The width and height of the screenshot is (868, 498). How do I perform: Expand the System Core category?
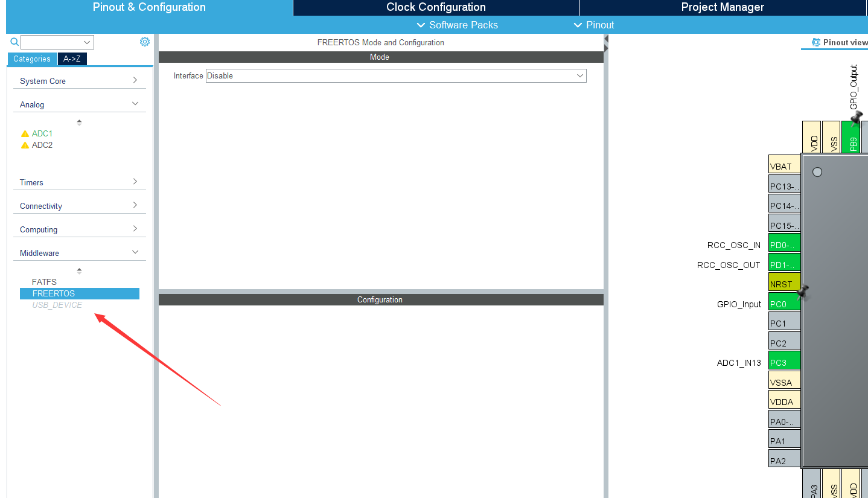click(79, 81)
